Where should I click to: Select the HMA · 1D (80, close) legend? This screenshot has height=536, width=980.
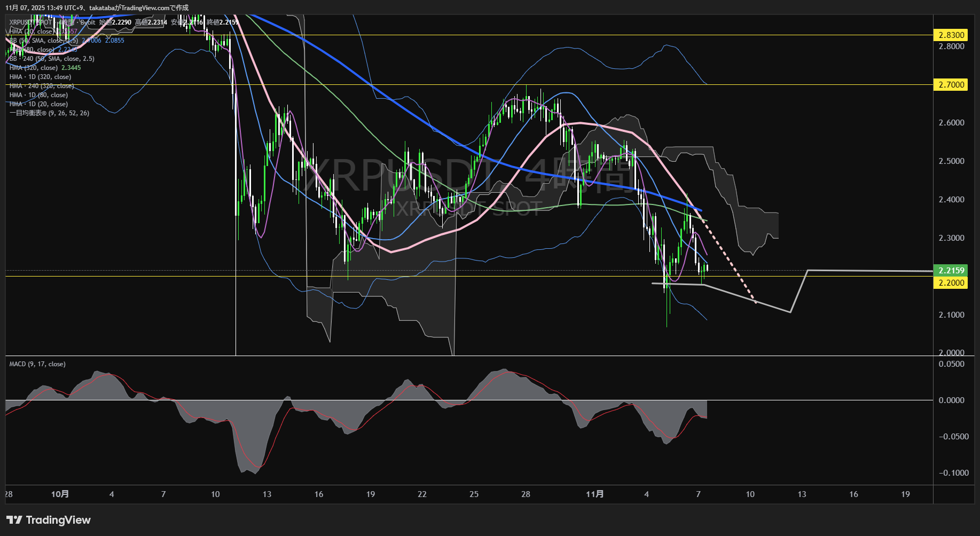coord(38,95)
